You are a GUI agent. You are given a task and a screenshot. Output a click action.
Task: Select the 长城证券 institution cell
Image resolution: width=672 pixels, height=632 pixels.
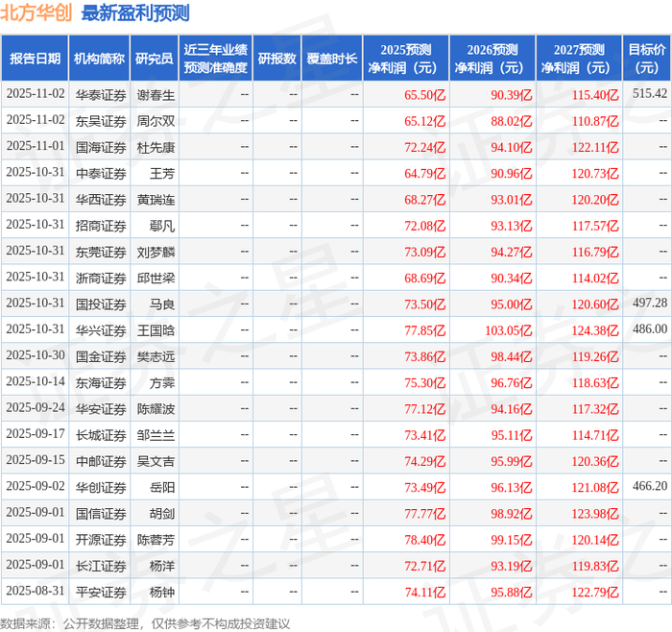(101, 435)
